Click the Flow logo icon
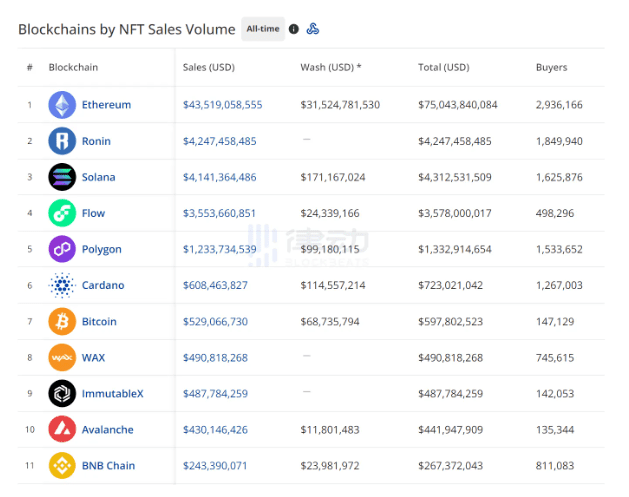This screenshot has height=497, width=629. [x=62, y=213]
